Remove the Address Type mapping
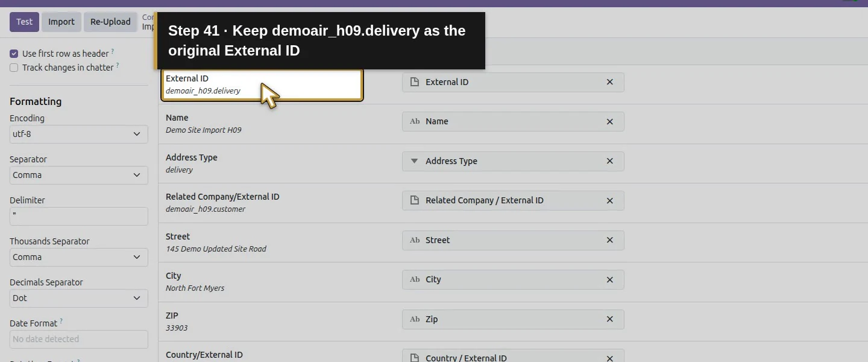This screenshot has width=868, height=362. 609,161
